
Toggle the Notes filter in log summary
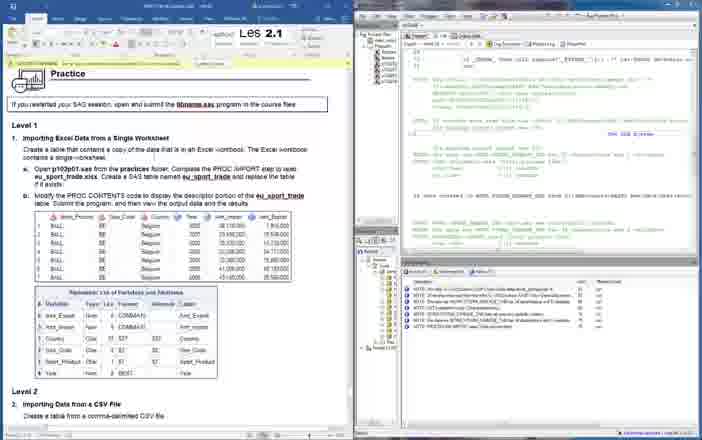point(480,271)
